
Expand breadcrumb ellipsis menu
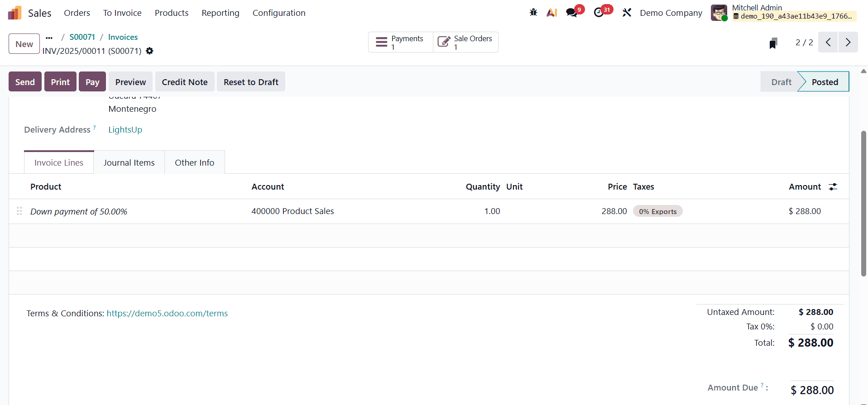click(x=49, y=38)
